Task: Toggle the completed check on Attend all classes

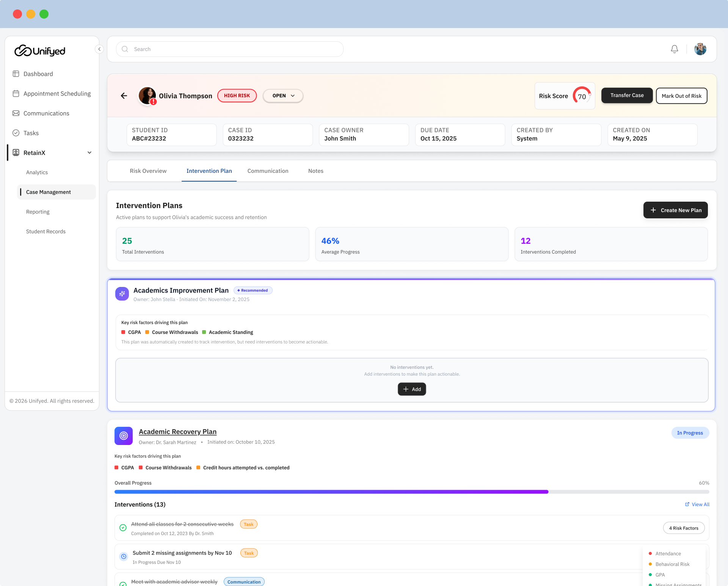Action: coord(123,528)
